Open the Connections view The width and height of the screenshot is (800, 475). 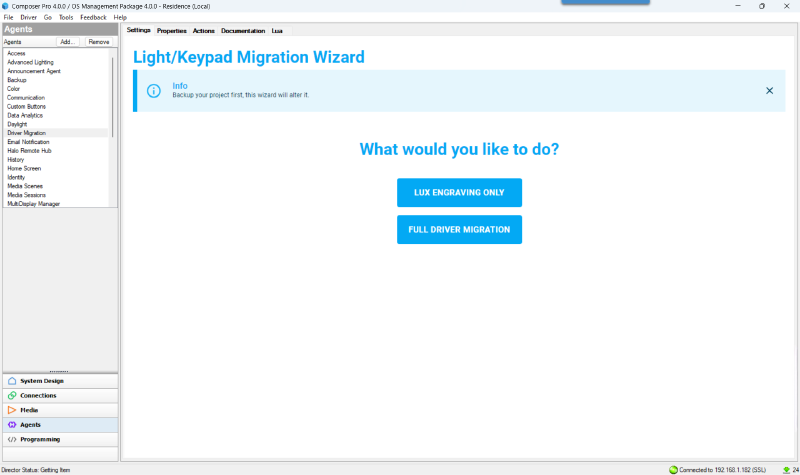tap(60, 395)
